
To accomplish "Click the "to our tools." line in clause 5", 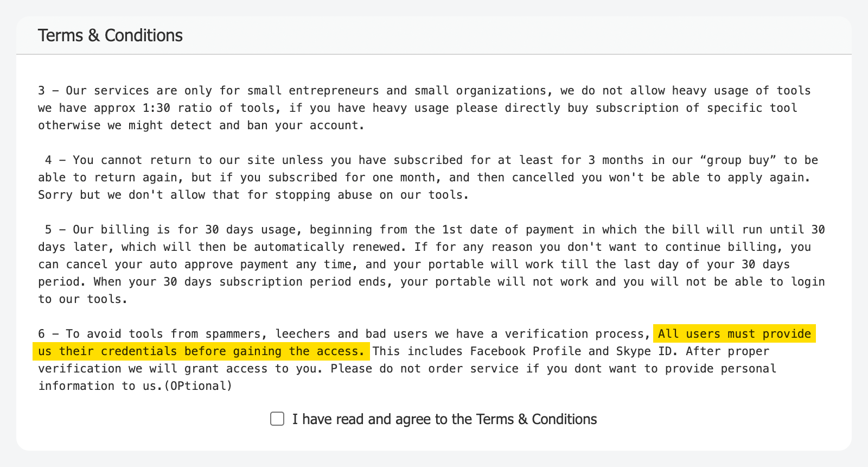I will tap(82, 299).
